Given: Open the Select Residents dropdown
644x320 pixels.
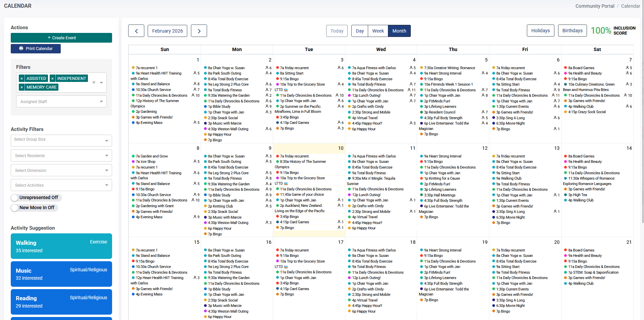Looking at the screenshot, I should pos(61,155).
